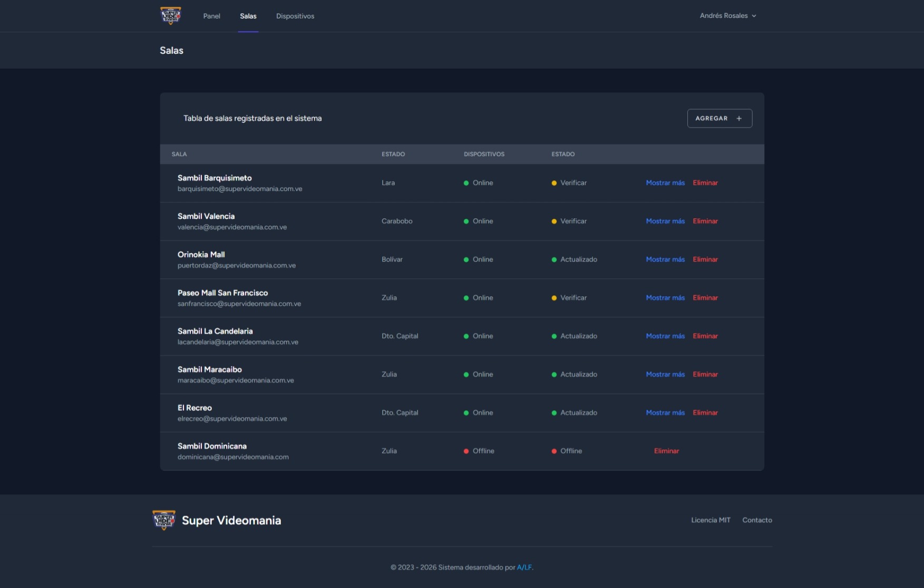Click the AGREGAR button
This screenshot has height=588, width=924.
pyautogui.click(x=719, y=118)
